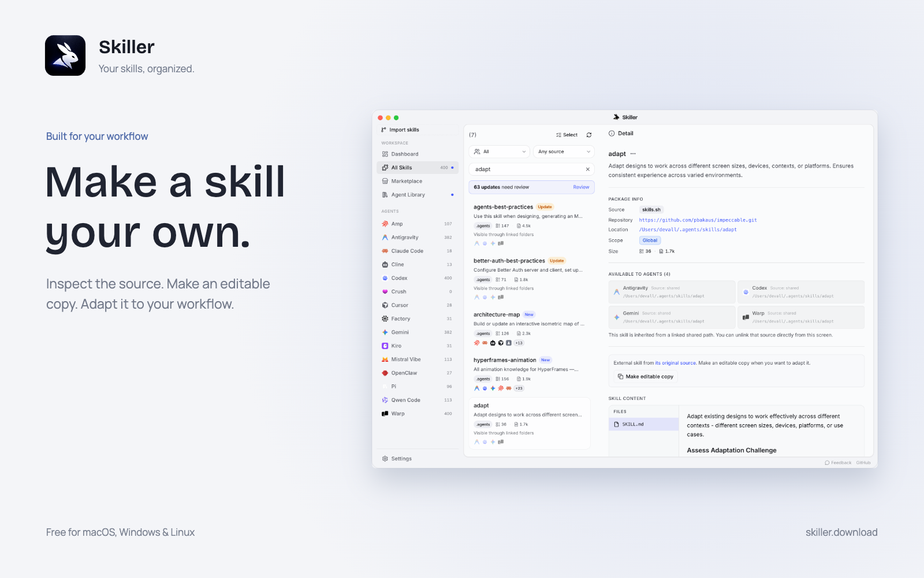Select the Mistral Vibe agent icon
Image resolution: width=924 pixels, height=578 pixels.
pyautogui.click(x=385, y=360)
